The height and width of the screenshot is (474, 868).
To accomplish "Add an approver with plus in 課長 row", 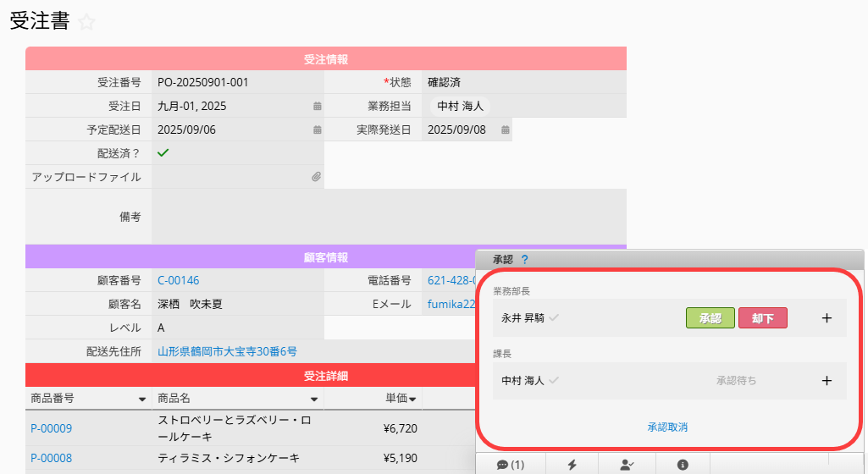I will click(827, 381).
